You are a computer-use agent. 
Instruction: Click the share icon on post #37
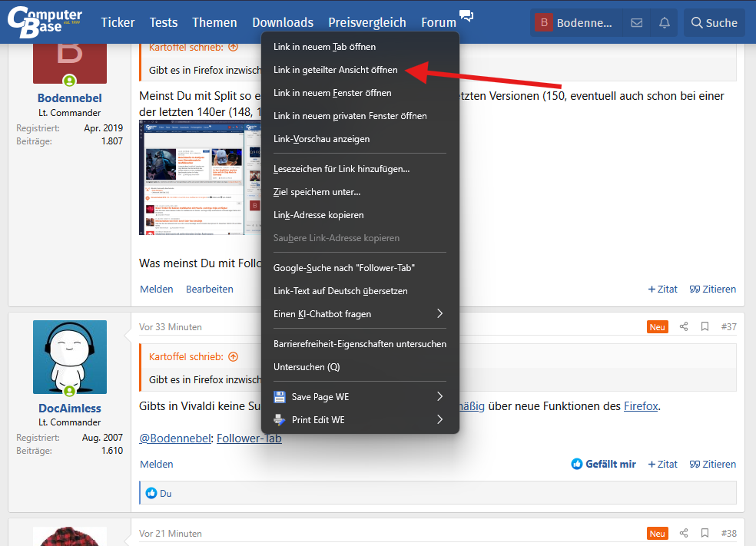(x=684, y=326)
